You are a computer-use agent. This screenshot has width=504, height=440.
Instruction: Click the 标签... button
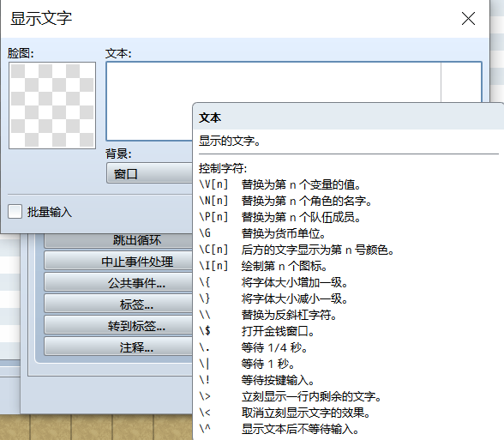click(118, 304)
